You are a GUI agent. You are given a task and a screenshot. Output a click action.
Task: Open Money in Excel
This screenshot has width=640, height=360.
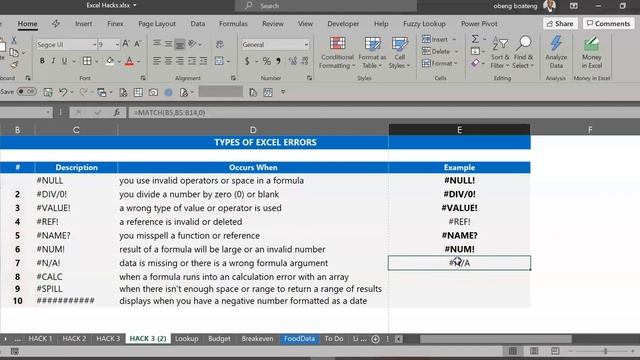click(591, 53)
